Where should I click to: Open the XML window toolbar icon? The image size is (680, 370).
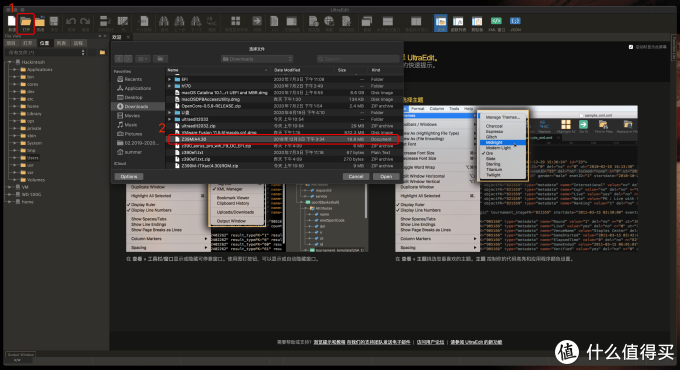coord(496,21)
